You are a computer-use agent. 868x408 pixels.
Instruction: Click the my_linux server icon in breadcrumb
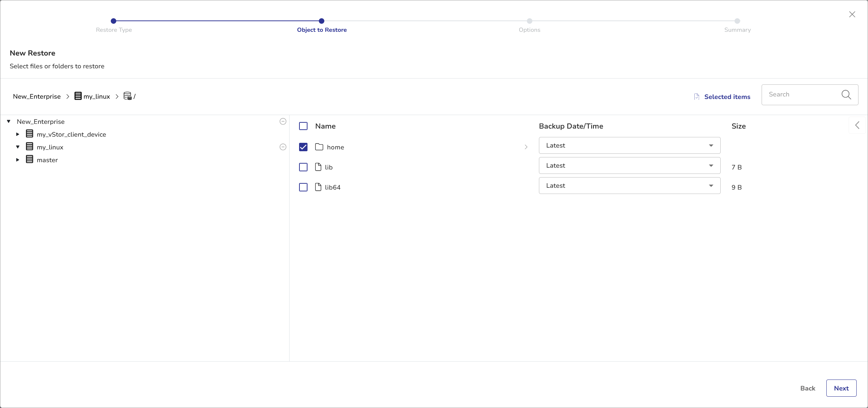[78, 96]
